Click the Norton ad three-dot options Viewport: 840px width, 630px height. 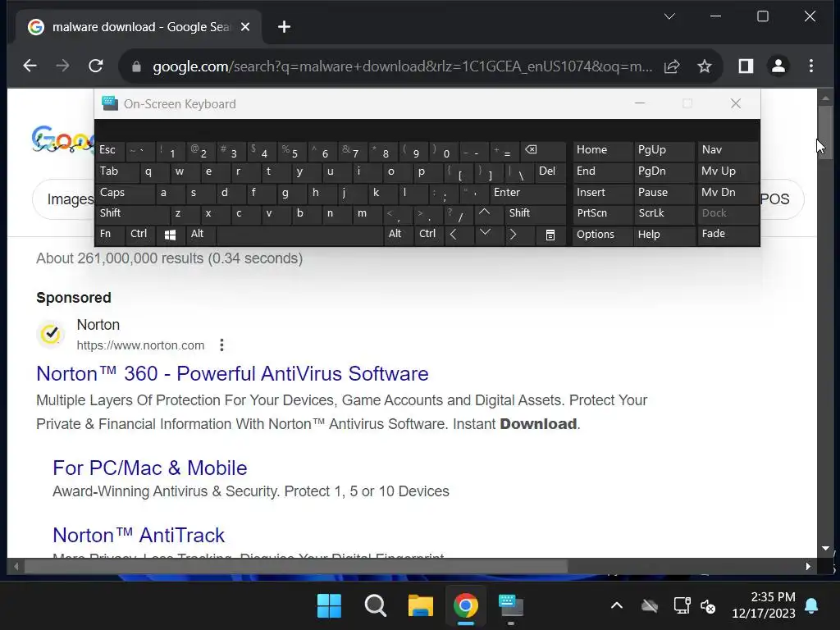221,345
